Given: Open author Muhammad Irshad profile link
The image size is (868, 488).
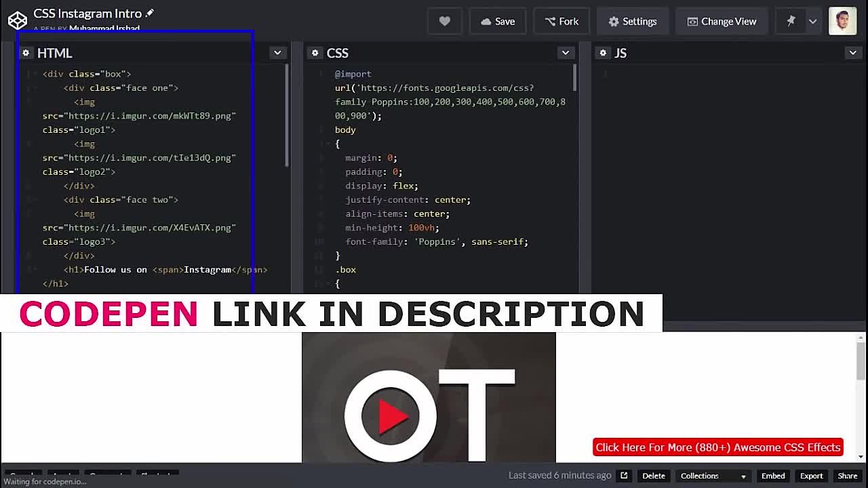Looking at the screenshot, I should pyautogui.click(x=104, y=28).
